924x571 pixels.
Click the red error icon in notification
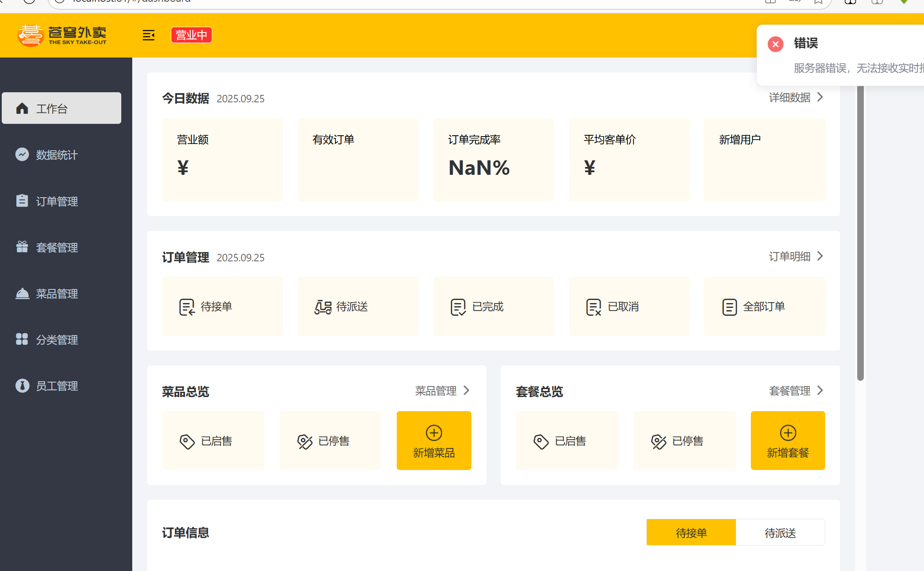(775, 44)
